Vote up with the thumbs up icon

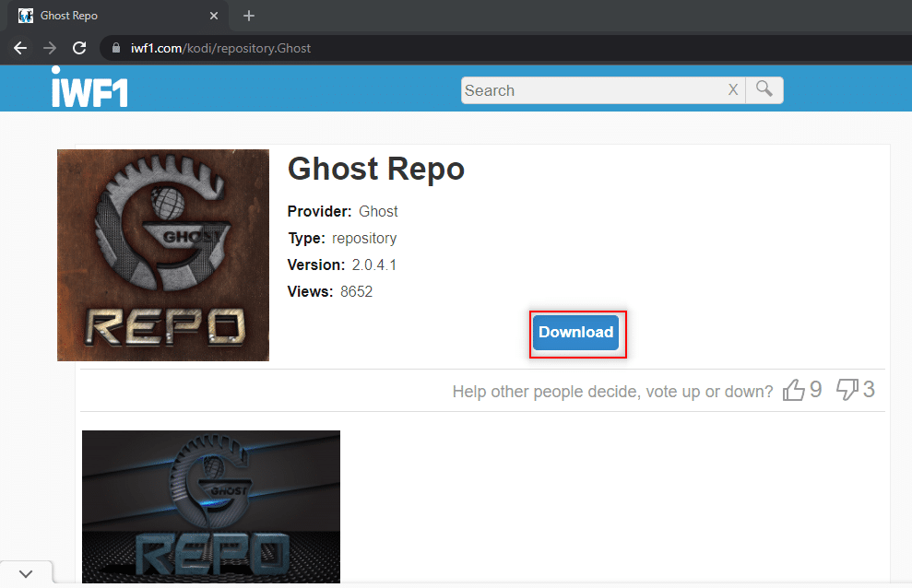pyautogui.click(x=793, y=390)
